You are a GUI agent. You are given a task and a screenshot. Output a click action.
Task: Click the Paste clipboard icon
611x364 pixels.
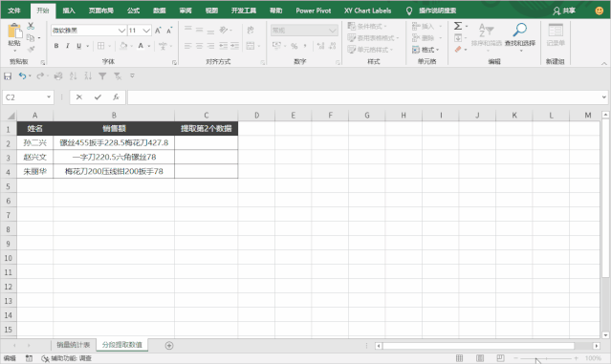click(14, 32)
